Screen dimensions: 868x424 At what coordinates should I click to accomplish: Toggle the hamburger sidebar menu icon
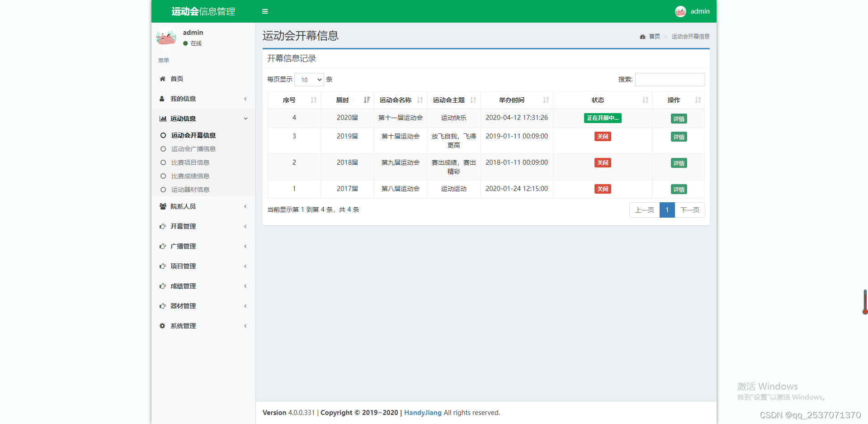coord(265,11)
